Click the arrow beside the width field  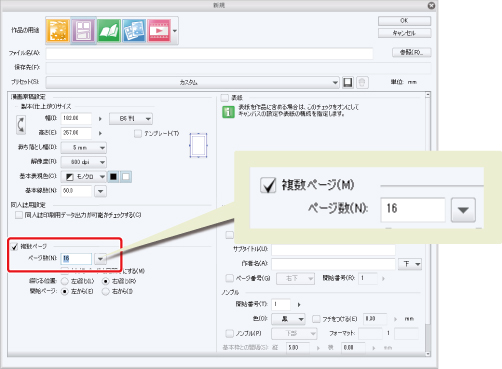100,119
